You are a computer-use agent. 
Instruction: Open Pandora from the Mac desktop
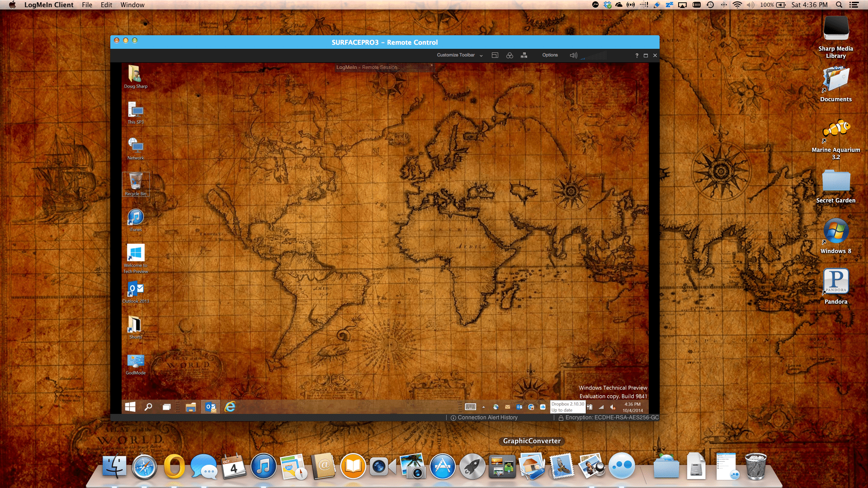pyautogui.click(x=836, y=286)
